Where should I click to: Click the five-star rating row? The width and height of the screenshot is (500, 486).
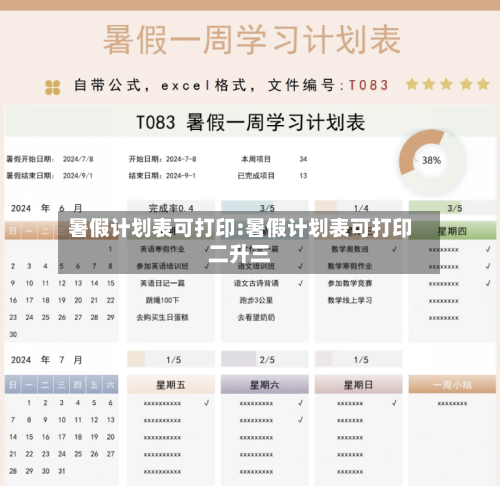tap(447, 84)
